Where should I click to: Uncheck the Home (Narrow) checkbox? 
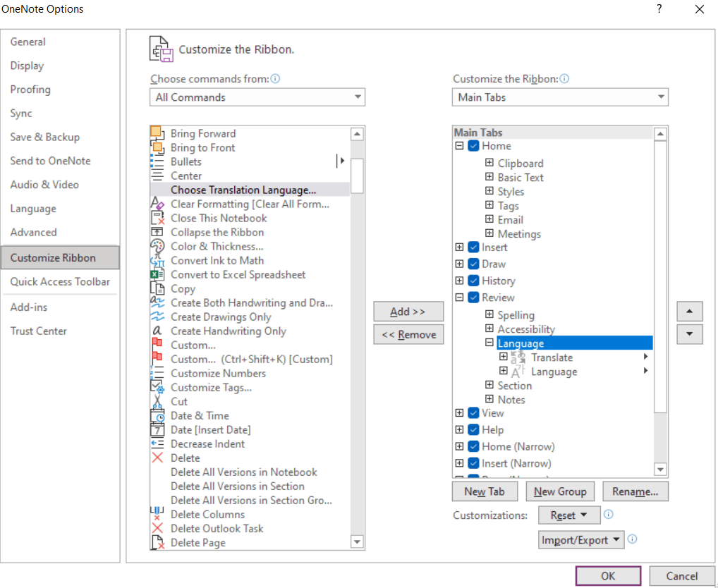tap(473, 446)
